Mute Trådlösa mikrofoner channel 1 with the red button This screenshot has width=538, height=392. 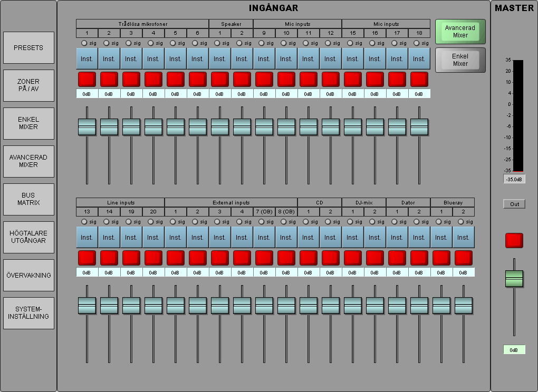coord(87,79)
